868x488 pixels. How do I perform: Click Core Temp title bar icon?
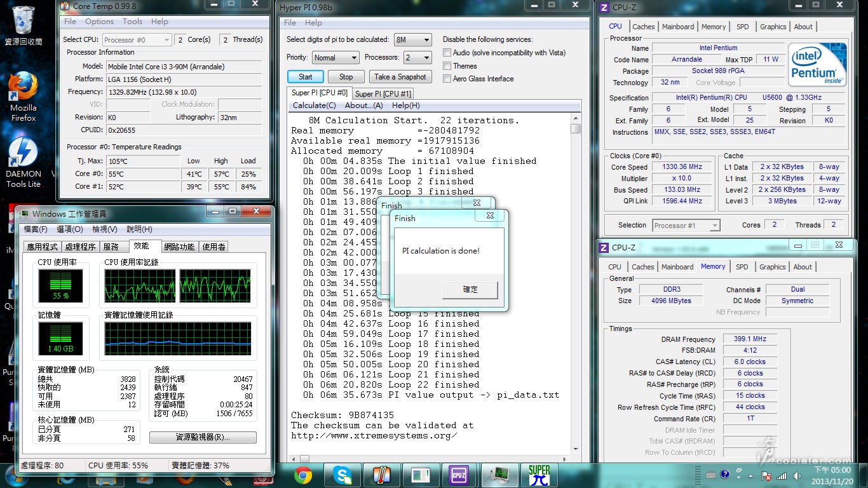pyautogui.click(x=66, y=6)
